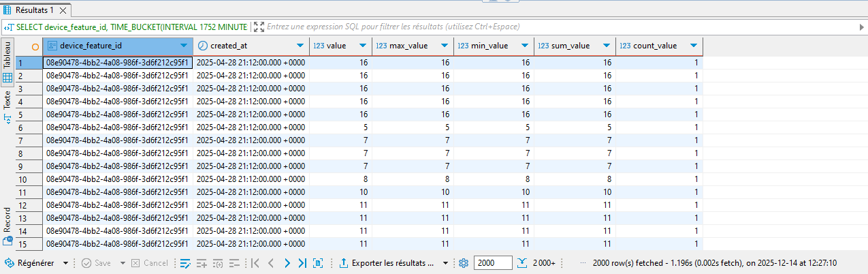Click the Tableau grid icon in the sidebar
Viewport: 868px width, 274px height.
(x=7, y=78)
